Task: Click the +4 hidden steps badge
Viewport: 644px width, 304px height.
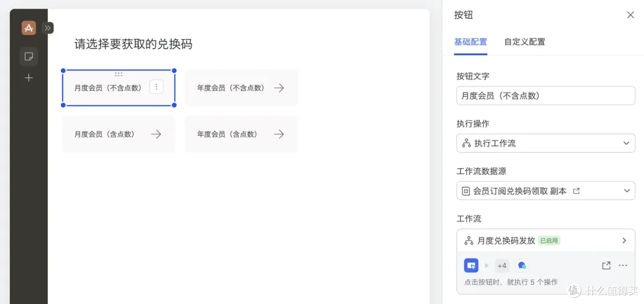Action: point(502,265)
